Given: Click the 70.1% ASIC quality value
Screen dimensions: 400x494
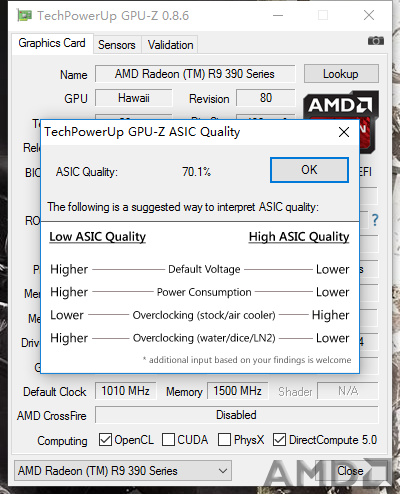Looking at the screenshot, I should click(x=196, y=172).
